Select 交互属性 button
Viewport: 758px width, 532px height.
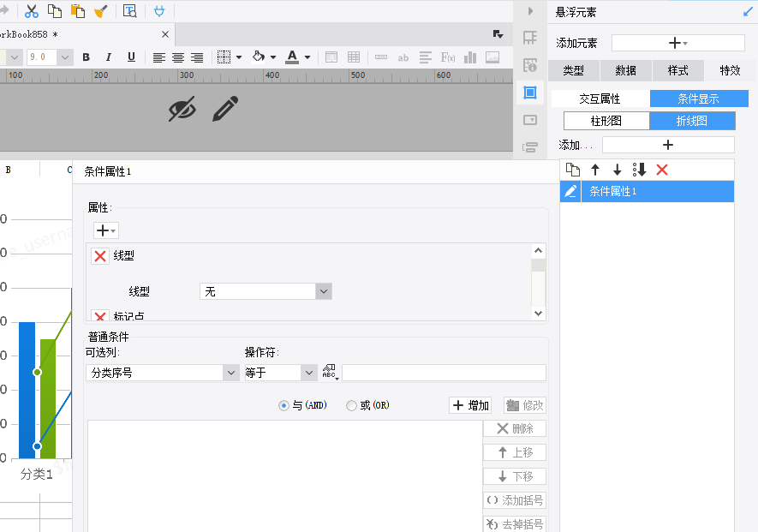pos(600,99)
